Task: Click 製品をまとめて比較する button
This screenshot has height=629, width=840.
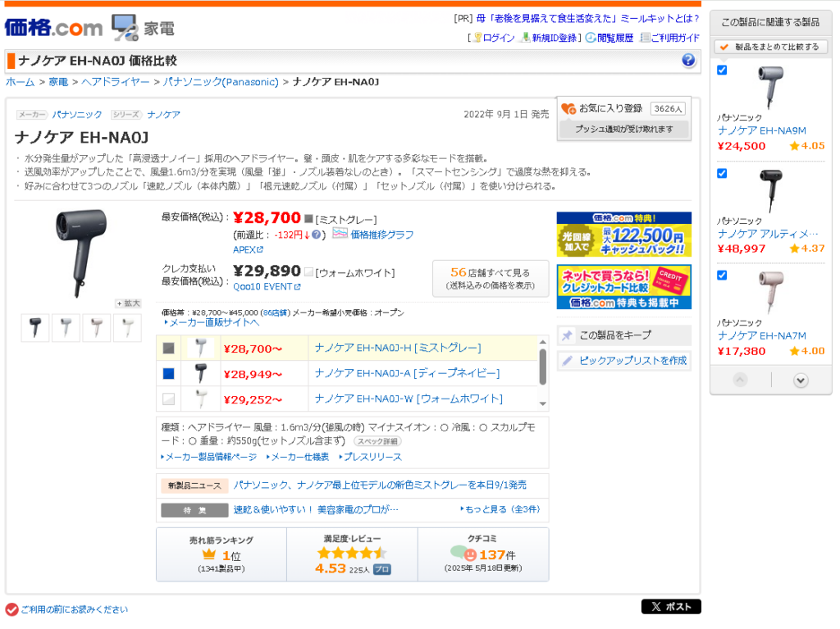Action: (x=770, y=47)
